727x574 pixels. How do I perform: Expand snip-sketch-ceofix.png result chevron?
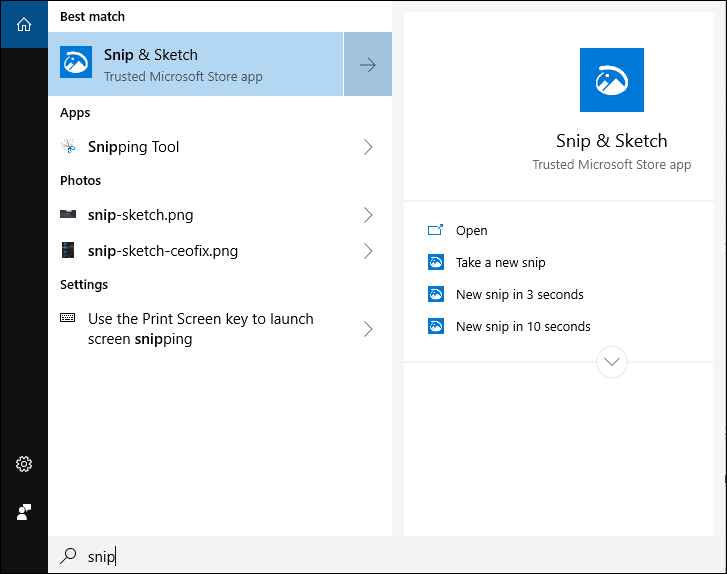(367, 251)
